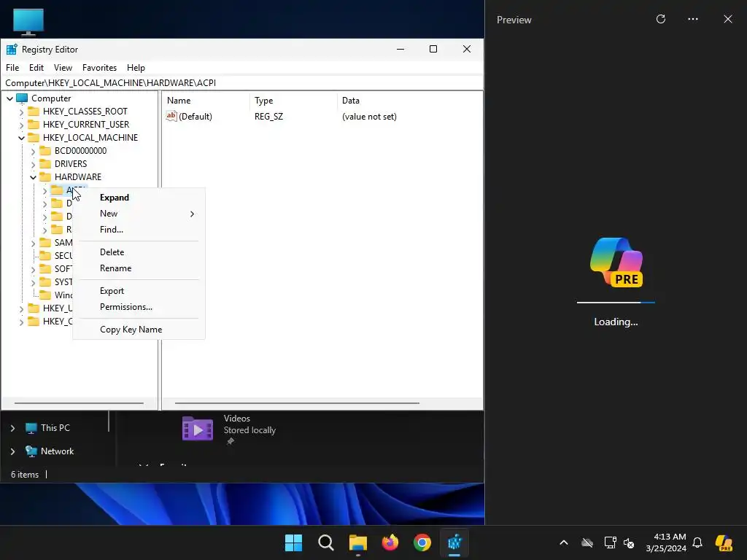Choose Delete in the context menu
747x560 pixels.
[139, 252]
